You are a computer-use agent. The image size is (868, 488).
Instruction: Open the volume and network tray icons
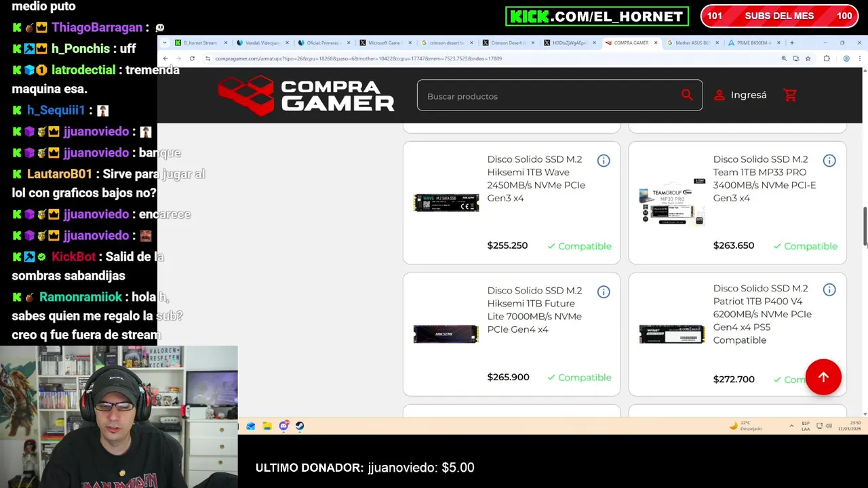pos(824,426)
